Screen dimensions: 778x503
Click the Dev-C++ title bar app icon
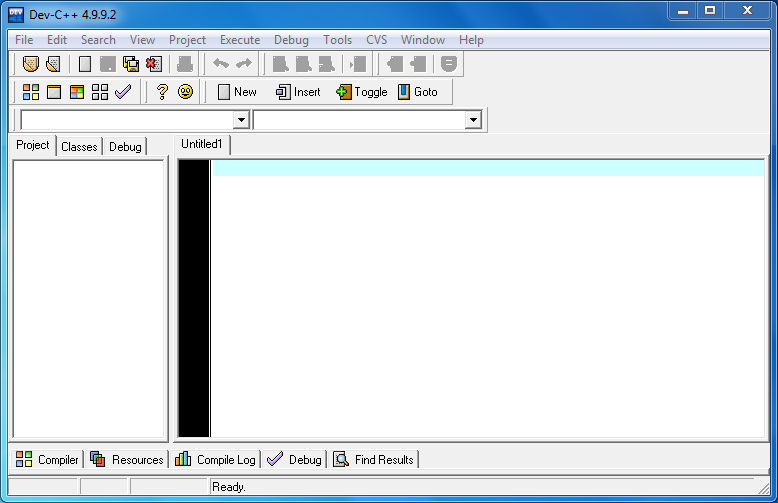pos(16,15)
